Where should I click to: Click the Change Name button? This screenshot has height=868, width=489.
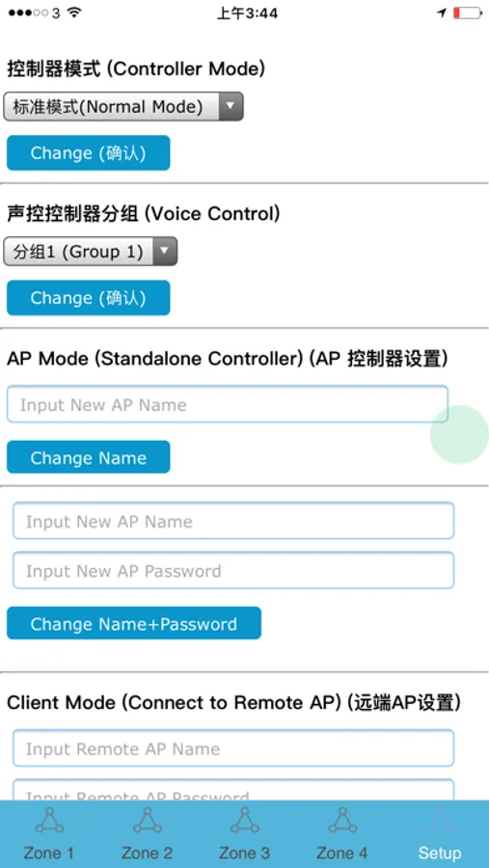click(88, 457)
